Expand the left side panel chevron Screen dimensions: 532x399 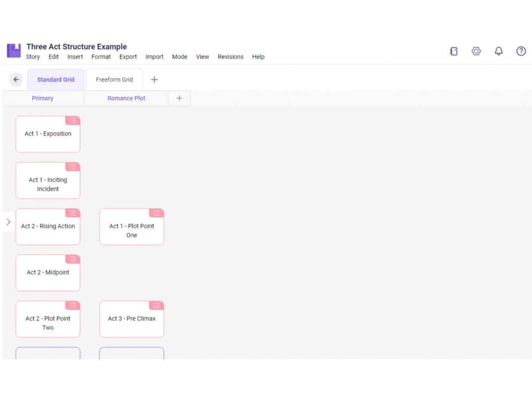8,222
